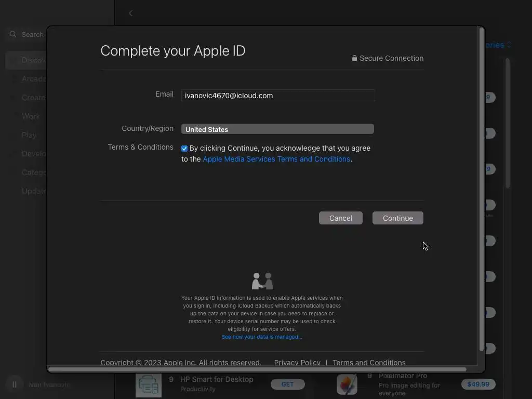Click the Ivan Ivanovic account avatar icon
Viewport: 532px width, 399px height.
pyautogui.click(x=14, y=384)
